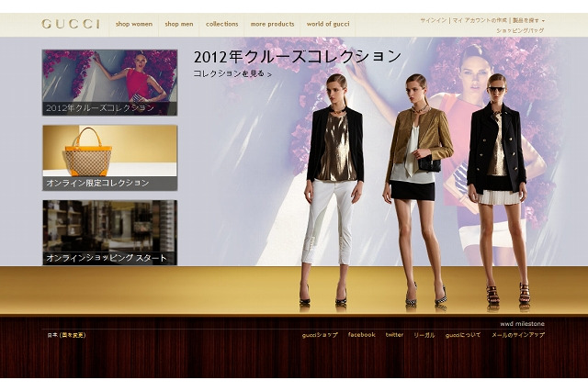The image size is (588, 391).
Task: Open the facebook footer link
Action: click(361, 335)
